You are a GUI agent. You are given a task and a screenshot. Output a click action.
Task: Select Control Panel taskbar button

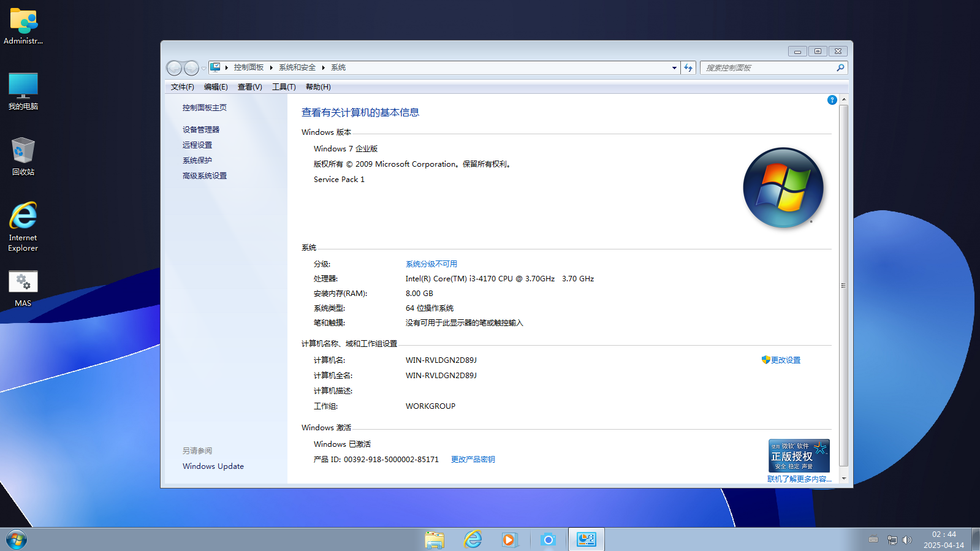[587, 539]
